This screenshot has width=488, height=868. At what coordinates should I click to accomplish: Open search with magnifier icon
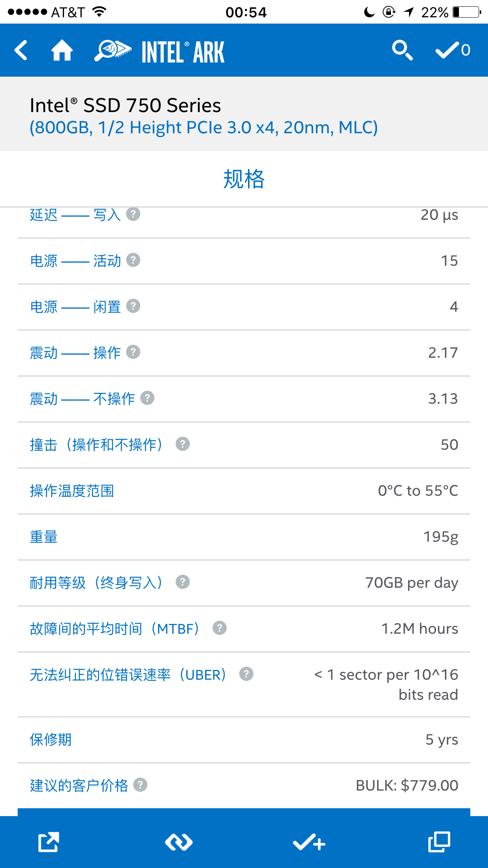(402, 50)
